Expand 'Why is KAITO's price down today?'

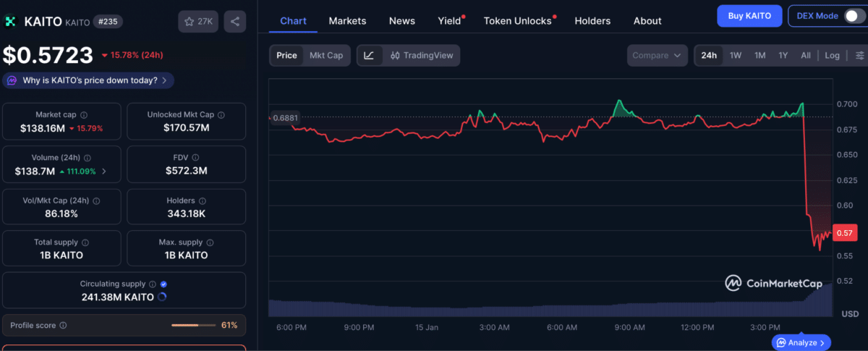pyautogui.click(x=88, y=80)
